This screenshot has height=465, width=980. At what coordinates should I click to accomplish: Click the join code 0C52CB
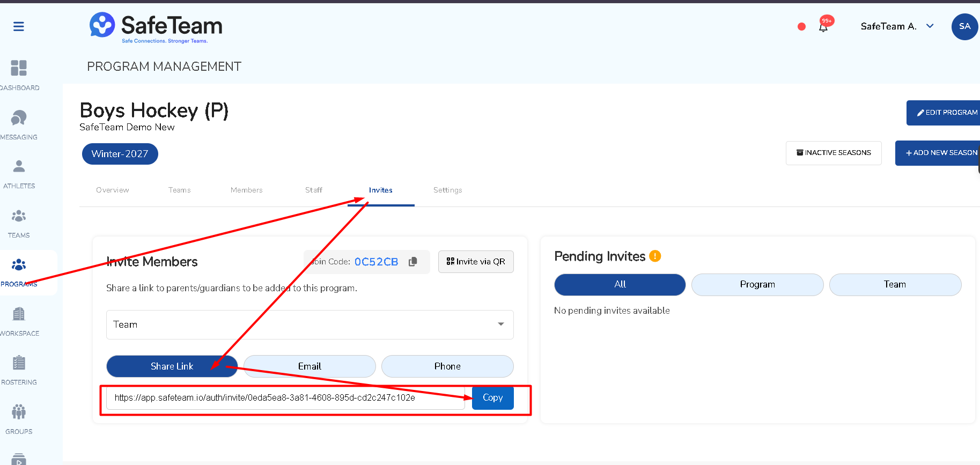click(377, 262)
